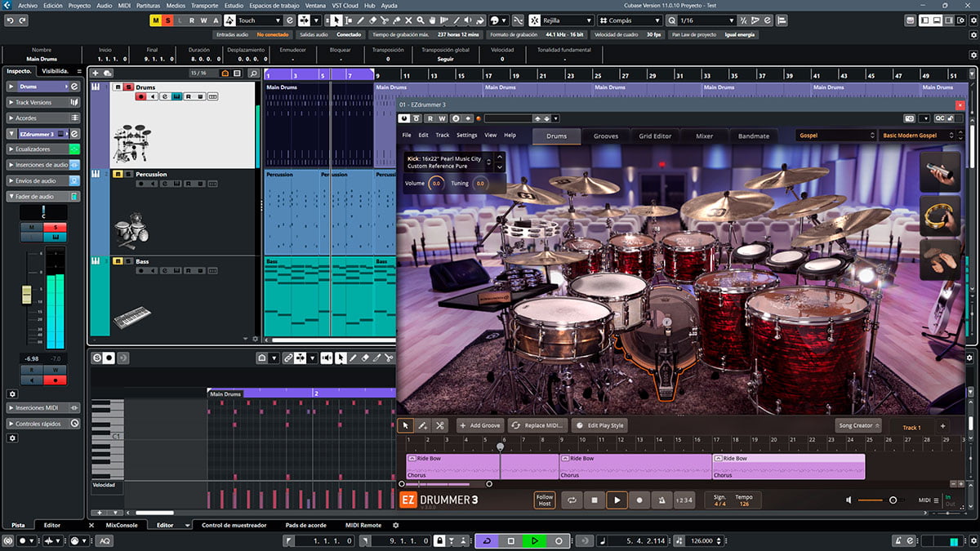Click the EZdrummer speaker volume icon
Image resolution: width=980 pixels, height=551 pixels.
tap(850, 500)
